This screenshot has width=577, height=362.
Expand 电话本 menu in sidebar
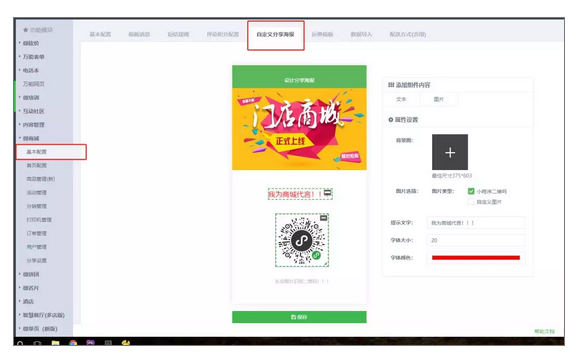click(x=31, y=71)
